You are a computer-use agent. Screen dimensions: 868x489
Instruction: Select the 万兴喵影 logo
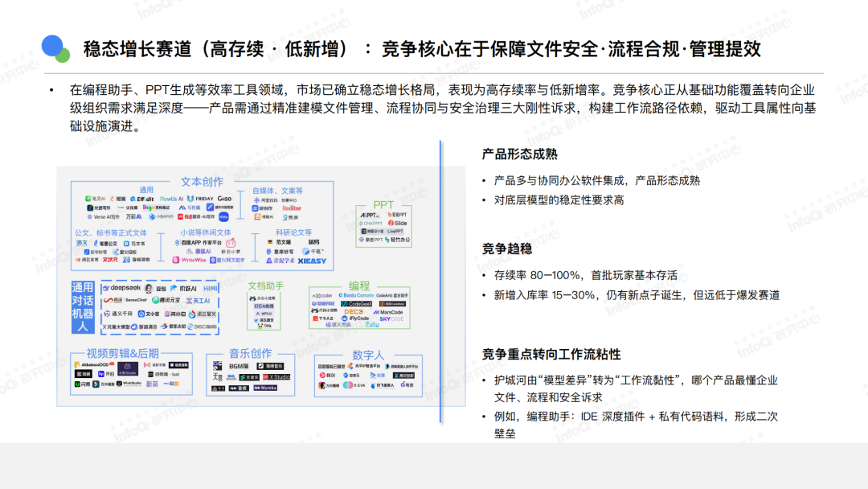tap(104, 384)
